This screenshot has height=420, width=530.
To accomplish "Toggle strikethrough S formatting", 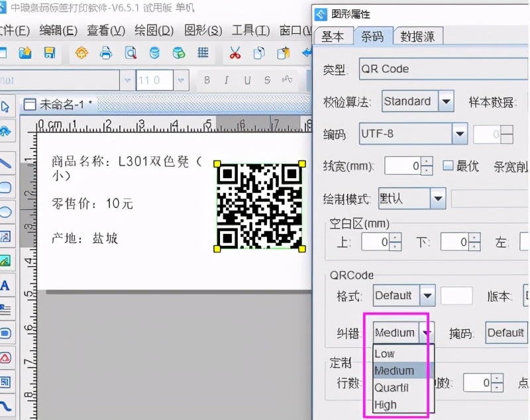I will click(x=268, y=80).
